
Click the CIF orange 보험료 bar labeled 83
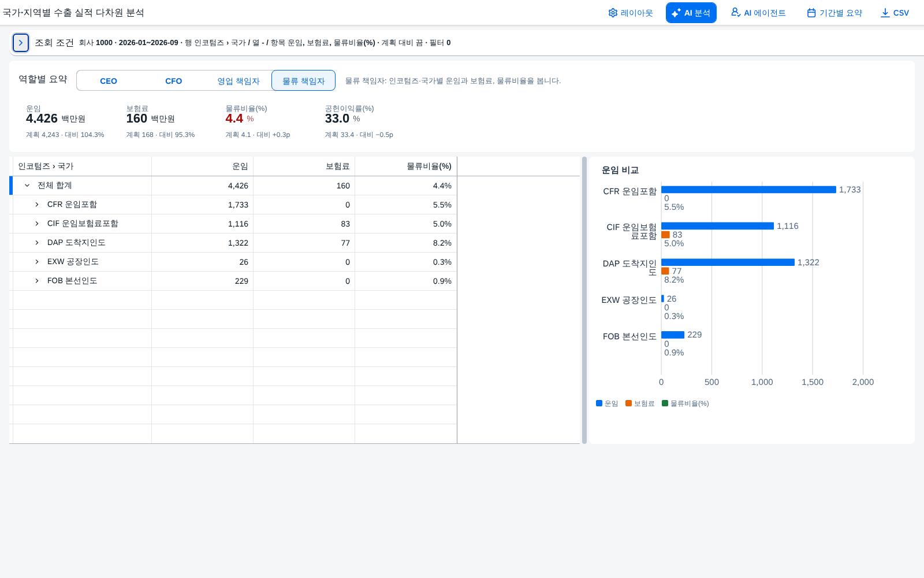click(665, 235)
